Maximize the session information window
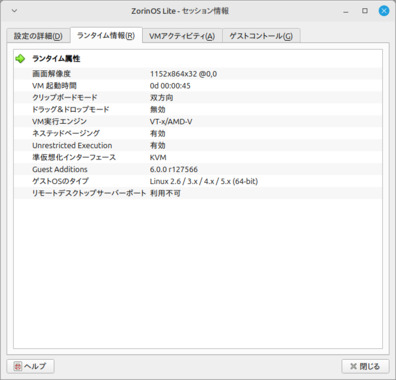Screen dimensions: 396x380 [x=365, y=11]
